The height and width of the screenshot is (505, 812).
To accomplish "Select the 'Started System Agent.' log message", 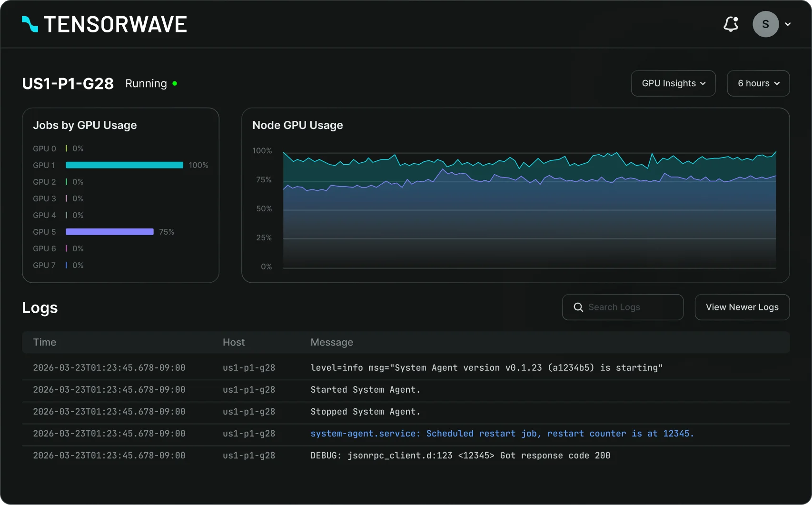I will (x=366, y=390).
